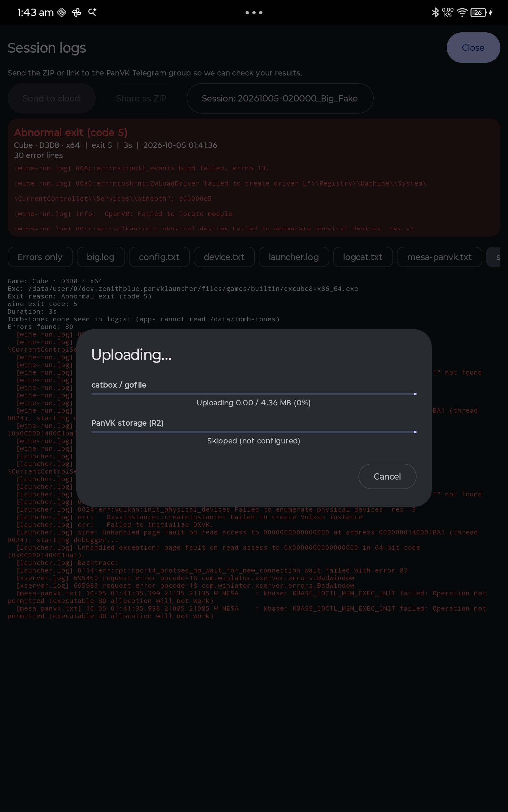This screenshot has width=508, height=812.
Task: Tap the network speed K/s indicator
Action: pos(448,12)
